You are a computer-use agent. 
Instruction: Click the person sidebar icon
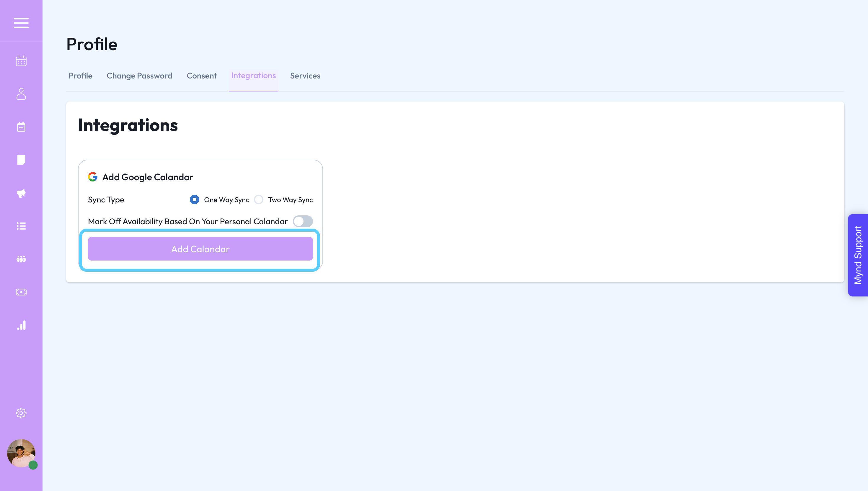pos(21,94)
